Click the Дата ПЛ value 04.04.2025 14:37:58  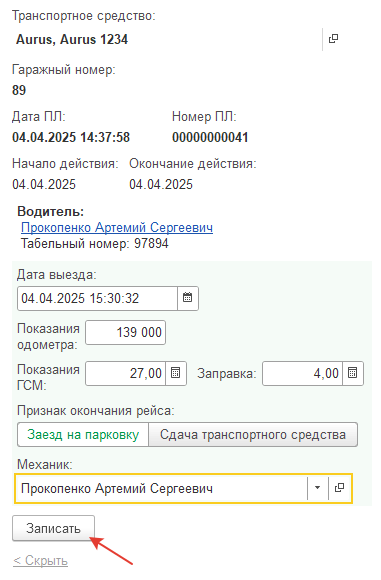[x=71, y=137]
